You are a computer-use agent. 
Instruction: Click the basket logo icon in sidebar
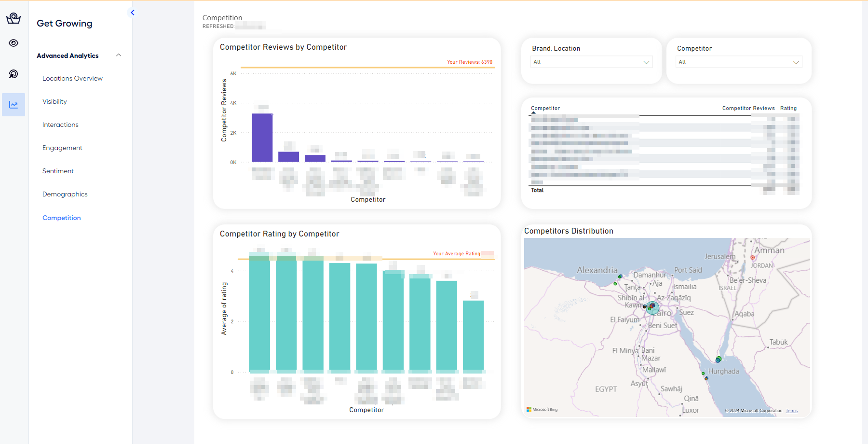click(14, 18)
